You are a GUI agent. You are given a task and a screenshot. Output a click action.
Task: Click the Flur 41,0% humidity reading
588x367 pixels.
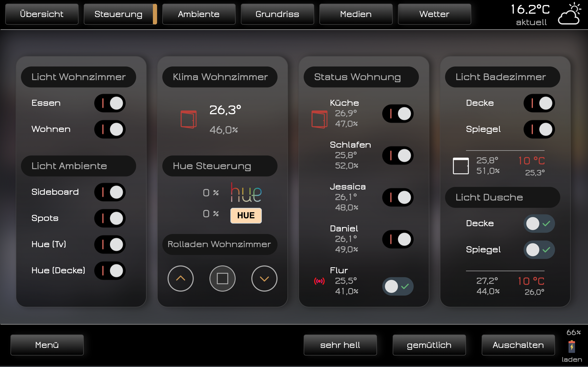(347, 291)
